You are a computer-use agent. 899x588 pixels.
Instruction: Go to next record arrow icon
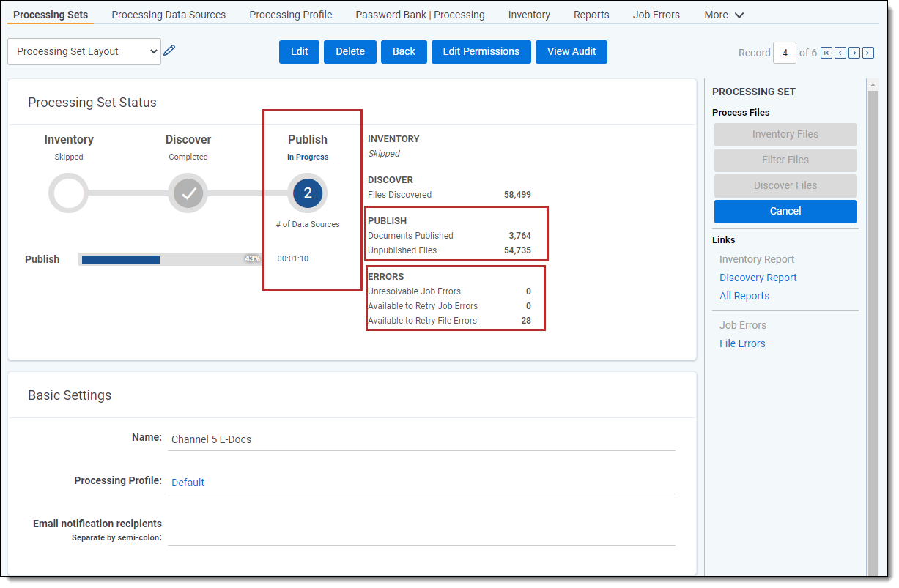854,53
